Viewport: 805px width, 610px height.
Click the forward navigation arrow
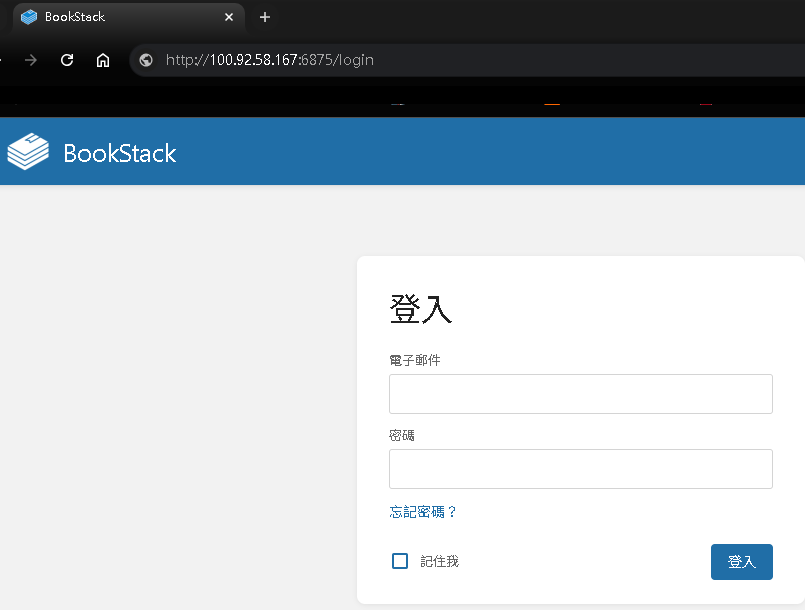(31, 60)
